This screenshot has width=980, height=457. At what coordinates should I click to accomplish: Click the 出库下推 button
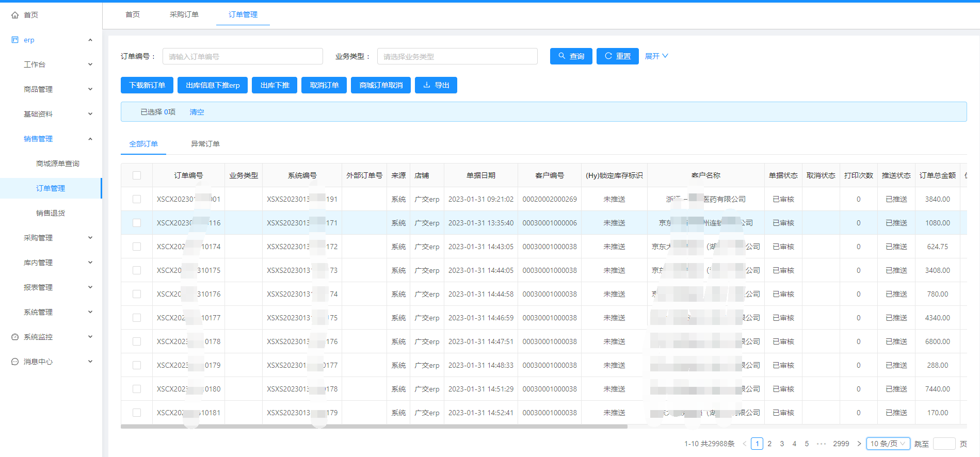click(x=275, y=85)
